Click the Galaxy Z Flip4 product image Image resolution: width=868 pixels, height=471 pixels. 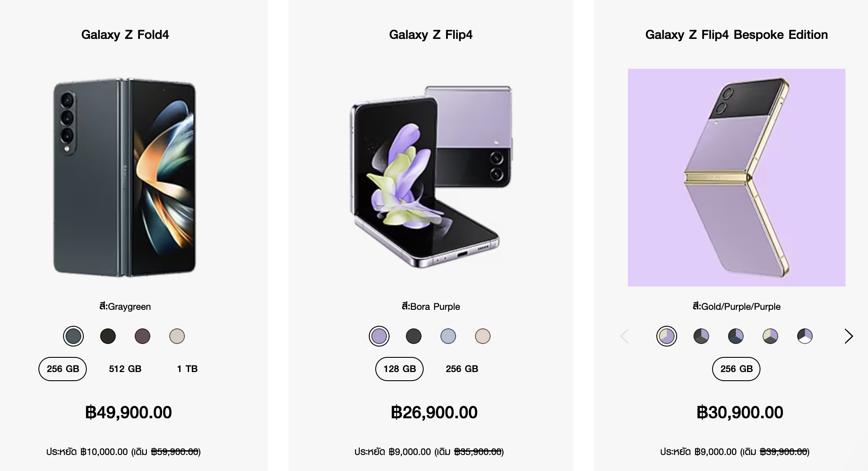pyautogui.click(x=431, y=177)
